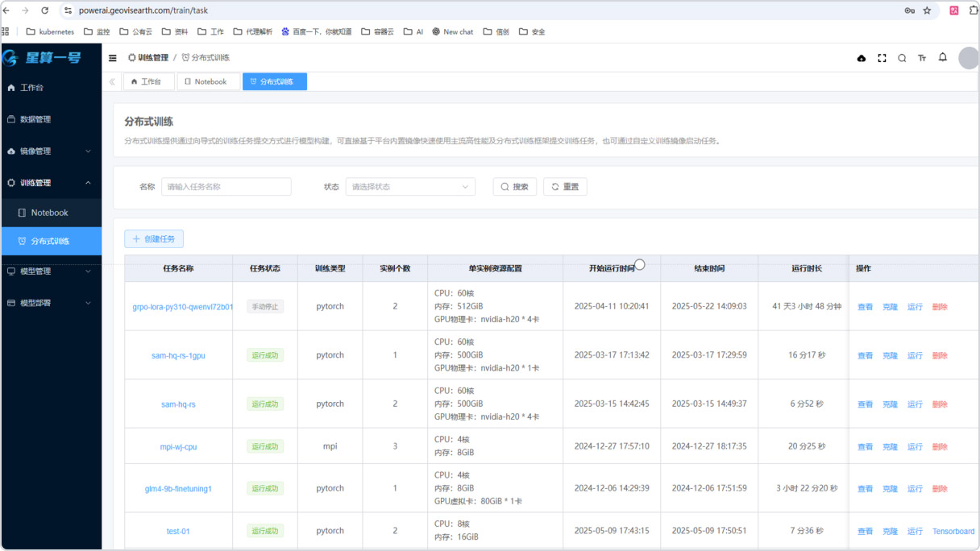Click the font size Tr icon
The width and height of the screenshot is (980, 551).
click(922, 58)
